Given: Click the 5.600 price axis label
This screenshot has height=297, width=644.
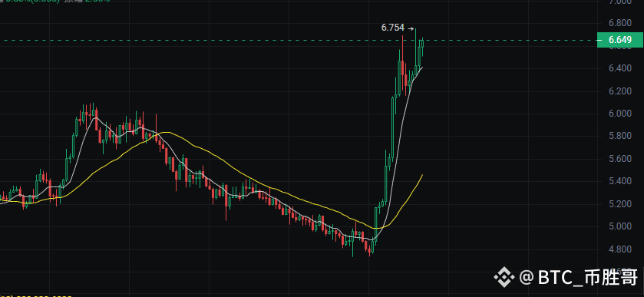Looking at the screenshot, I should click(620, 159).
